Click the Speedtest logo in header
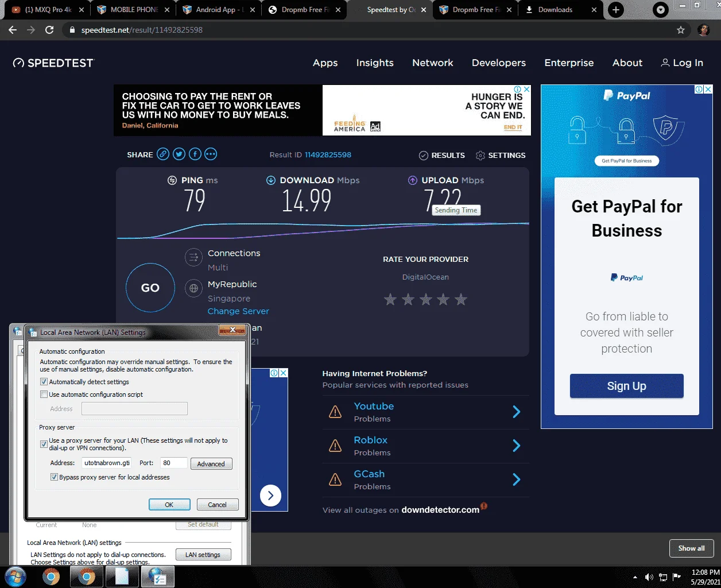 pos(53,63)
